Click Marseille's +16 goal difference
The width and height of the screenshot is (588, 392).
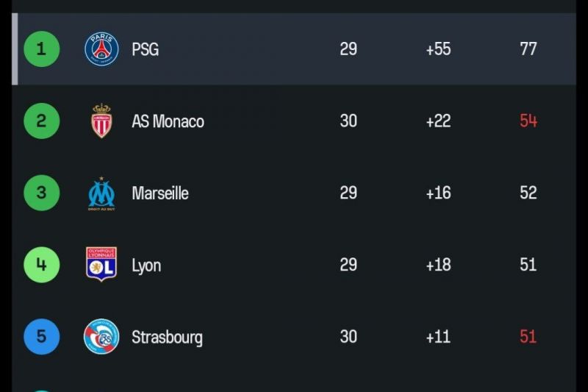click(x=438, y=193)
